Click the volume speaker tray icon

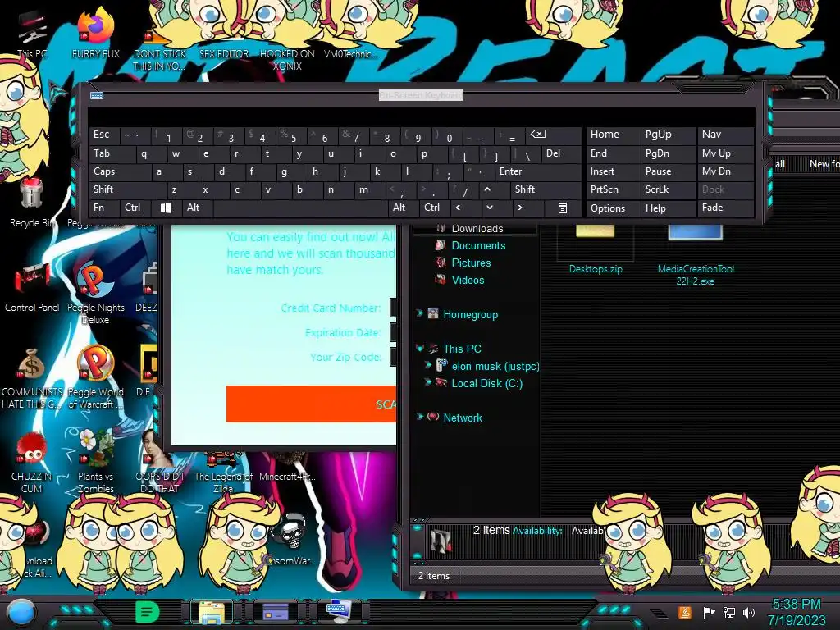749,612
